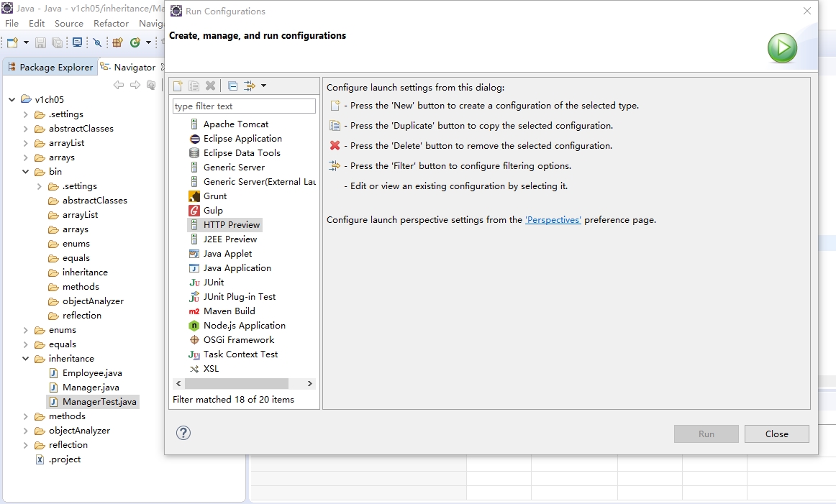Viewport: 836px width, 504px height.
Task: Click New Java Package icon in toolbar
Action: [x=117, y=42]
